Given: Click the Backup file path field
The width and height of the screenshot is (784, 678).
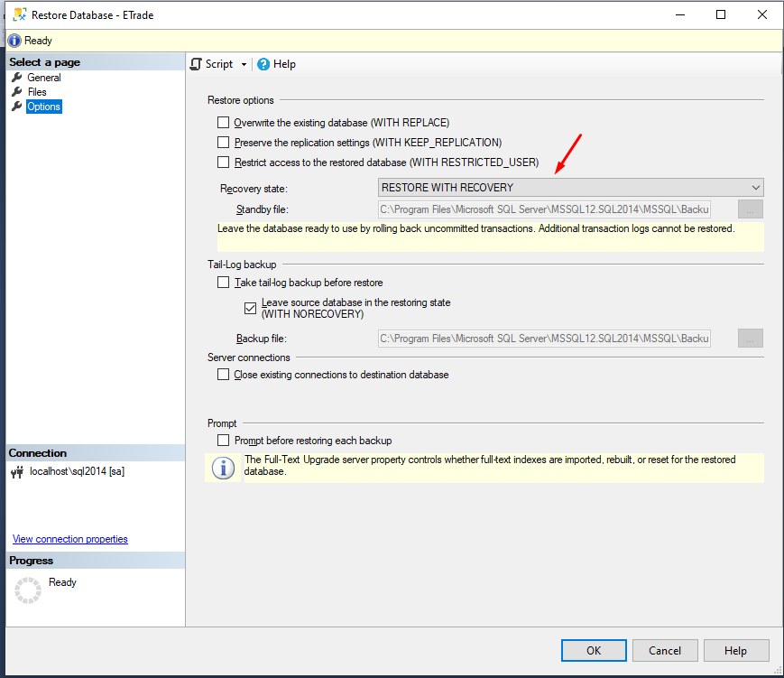Looking at the screenshot, I should 544,339.
